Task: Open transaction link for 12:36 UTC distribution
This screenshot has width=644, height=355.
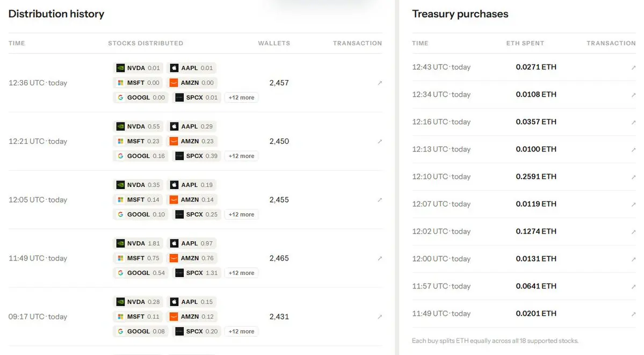Action: [380, 83]
